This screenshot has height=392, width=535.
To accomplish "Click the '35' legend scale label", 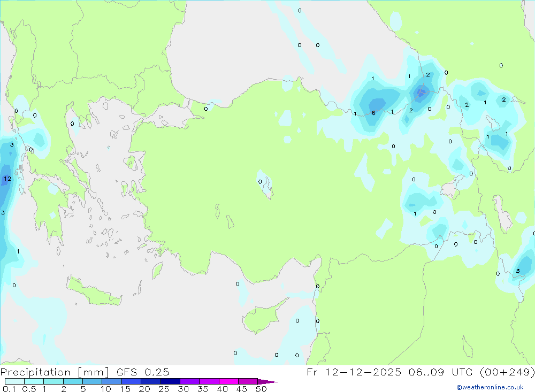I will [203, 389].
